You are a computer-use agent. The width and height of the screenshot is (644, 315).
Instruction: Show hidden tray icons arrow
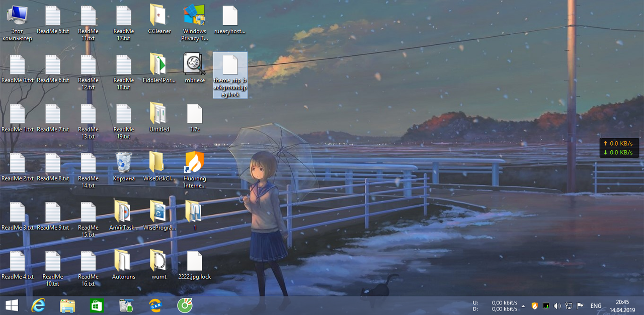(x=523, y=306)
